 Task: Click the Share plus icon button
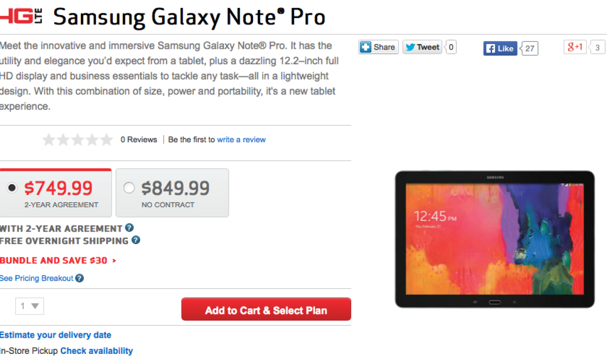(x=378, y=47)
